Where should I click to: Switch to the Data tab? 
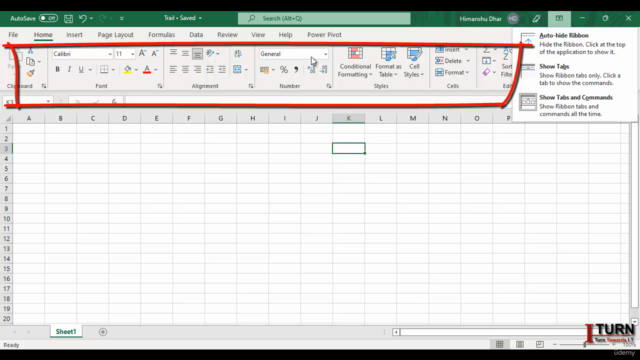click(x=196, y=35)
